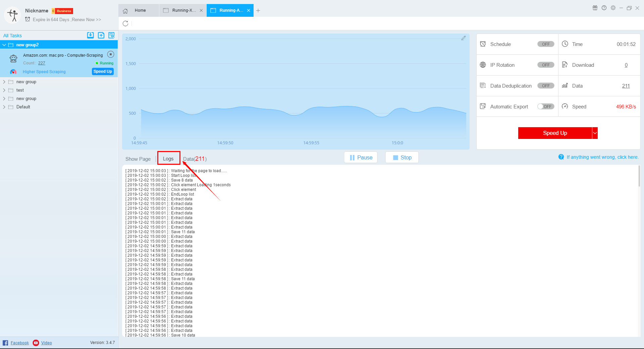Click the refresh icon below the tabs
Image resolution: width=644 pixels, height=349 pixels.
(x=125, y=23)
